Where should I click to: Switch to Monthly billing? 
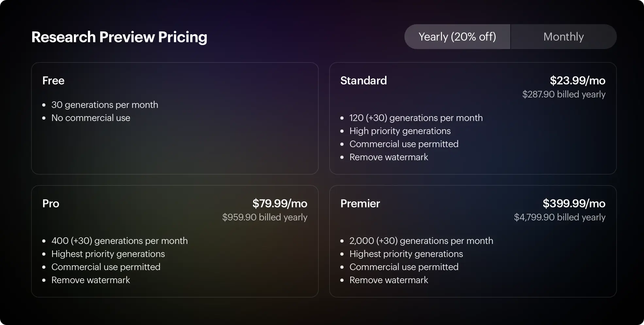[564, 37]
